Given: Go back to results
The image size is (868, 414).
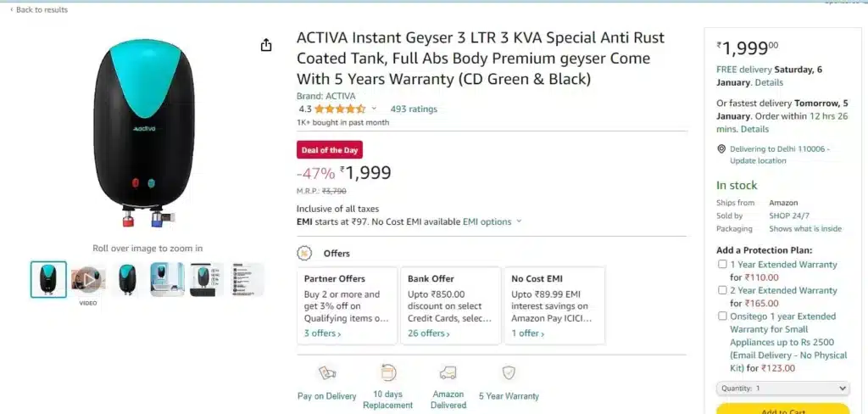Looking at the screenshot, I should (x=39, y=9).
